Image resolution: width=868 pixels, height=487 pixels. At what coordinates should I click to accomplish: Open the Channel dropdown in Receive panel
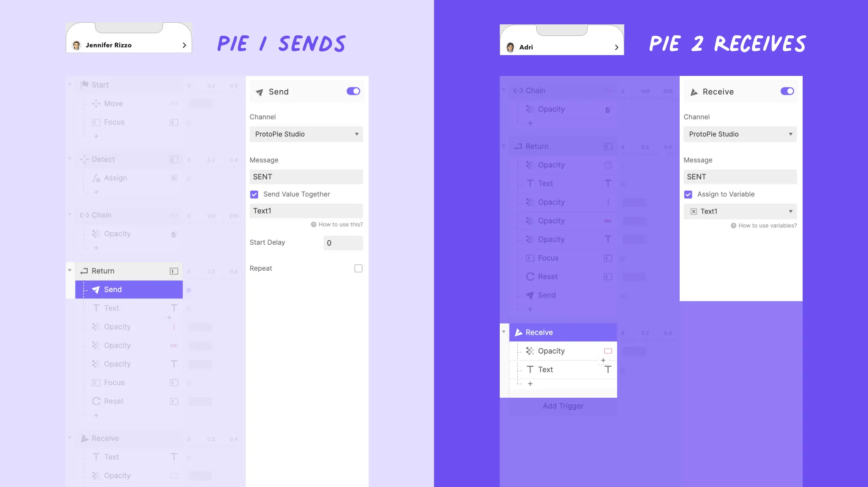click(x=740, y=134)
